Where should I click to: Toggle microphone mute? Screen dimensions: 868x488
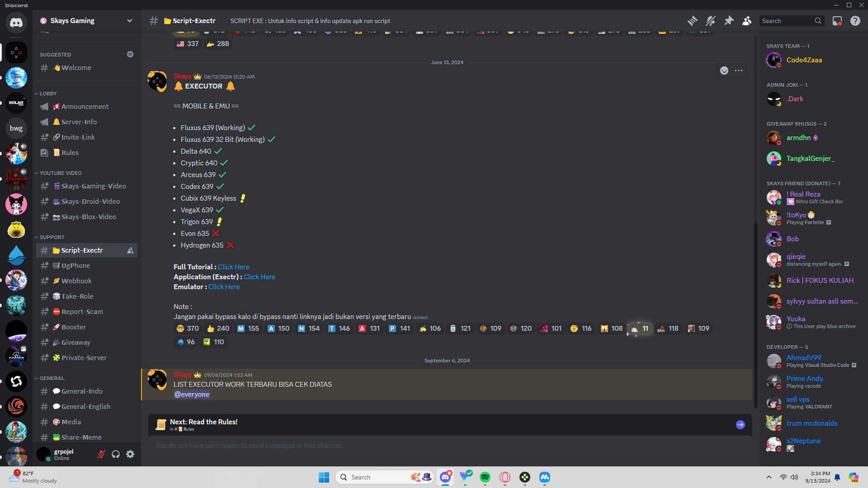point(101,454)
